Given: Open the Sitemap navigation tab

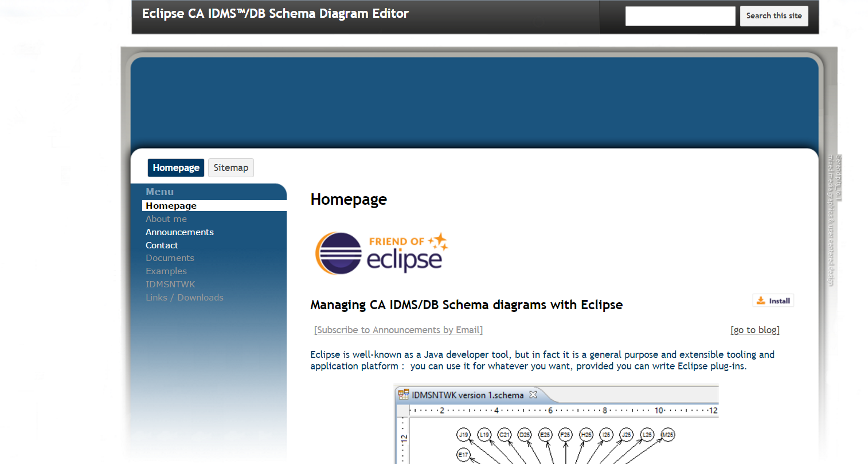Looking at the screenshot, I should click(231, 167).
